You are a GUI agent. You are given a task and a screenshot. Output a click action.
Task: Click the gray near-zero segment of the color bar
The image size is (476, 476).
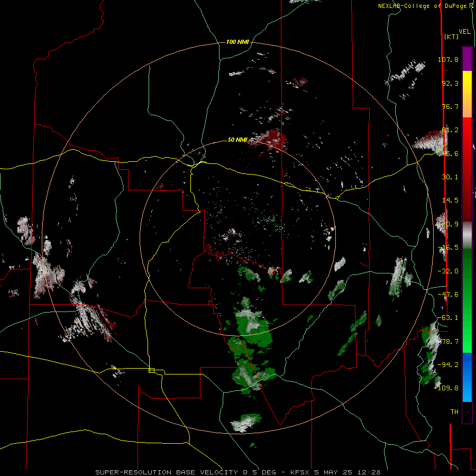(x=467, y=235)
